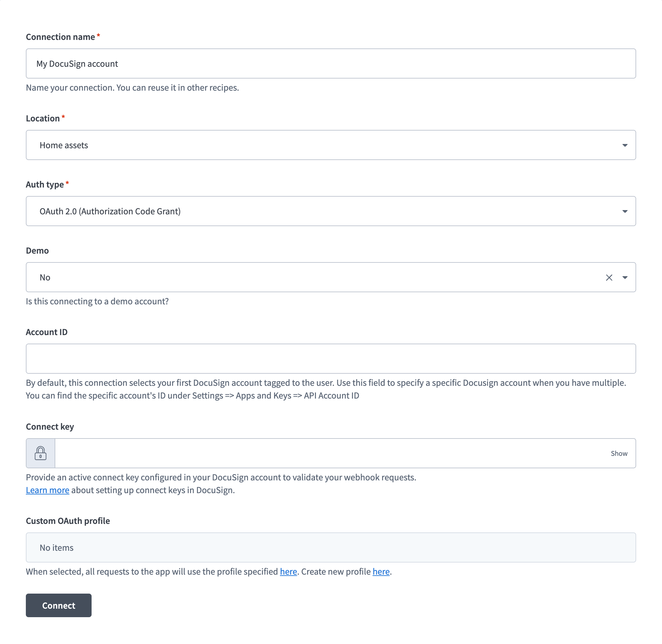The image size is (662, 644).
Task: Click the OAuth 2.0 Authorization Code Grant value
Action: coord(110,211)
